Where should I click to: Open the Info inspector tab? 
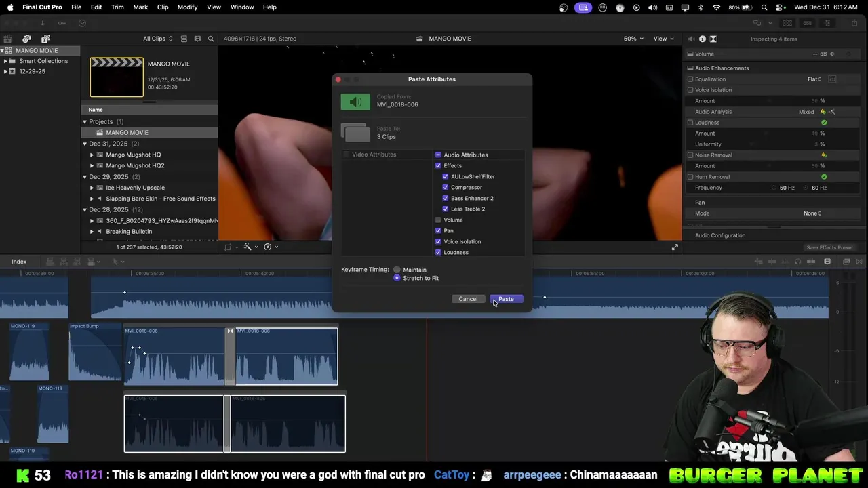pos(702,39)
